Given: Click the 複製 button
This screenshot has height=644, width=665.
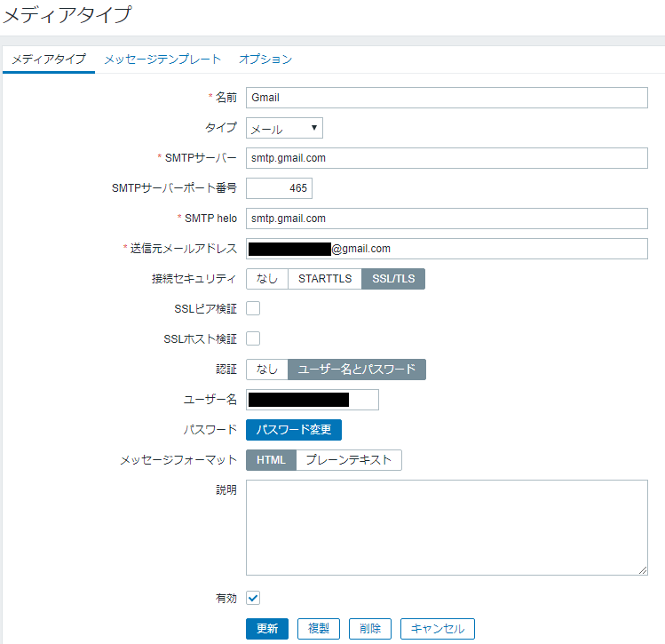Looking at the screenshot, I should [319, 629].
